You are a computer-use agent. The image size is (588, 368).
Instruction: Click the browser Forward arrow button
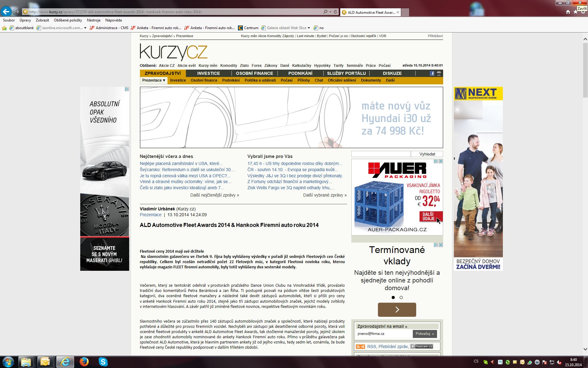tap(17, 12)
